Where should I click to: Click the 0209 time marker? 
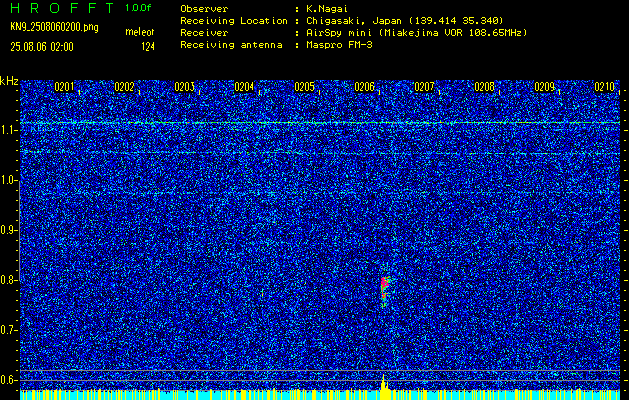(545, 87)
